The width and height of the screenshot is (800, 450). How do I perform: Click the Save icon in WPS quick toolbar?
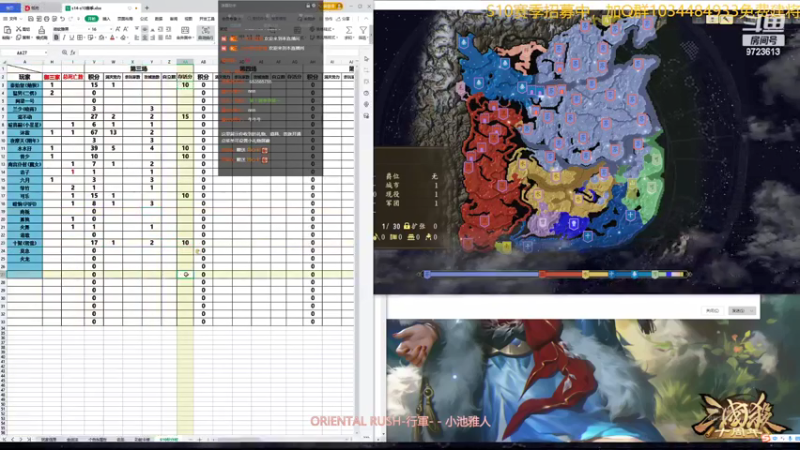pyautogui.click(x=31, y=19)
